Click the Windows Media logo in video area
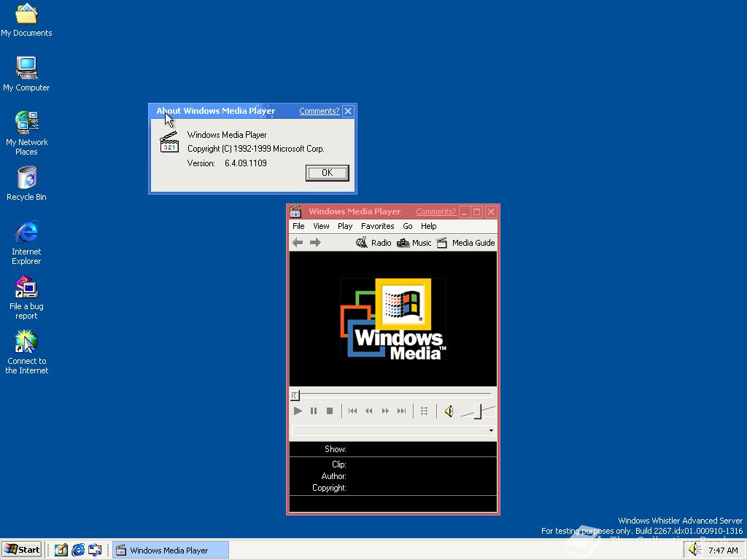Image resolution: width=747 pixels, height=560 pixels. point(393,319)
